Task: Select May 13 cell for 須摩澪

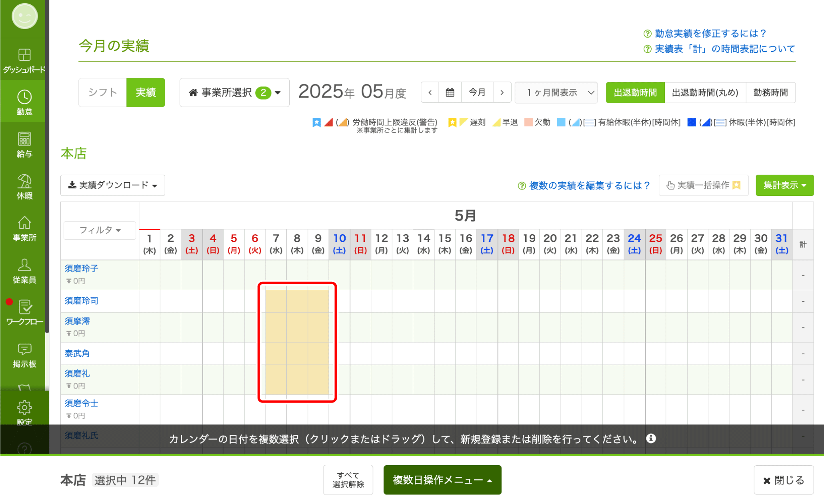Action: [403, 327]
